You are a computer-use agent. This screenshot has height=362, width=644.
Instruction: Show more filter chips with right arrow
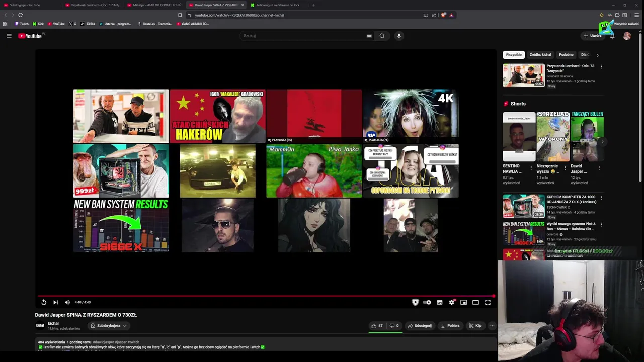click(597, 55)
